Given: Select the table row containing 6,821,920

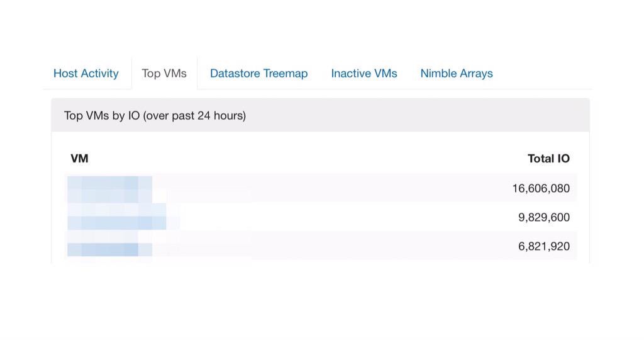Looking at the screenshot, I should (x=321, y=246).
